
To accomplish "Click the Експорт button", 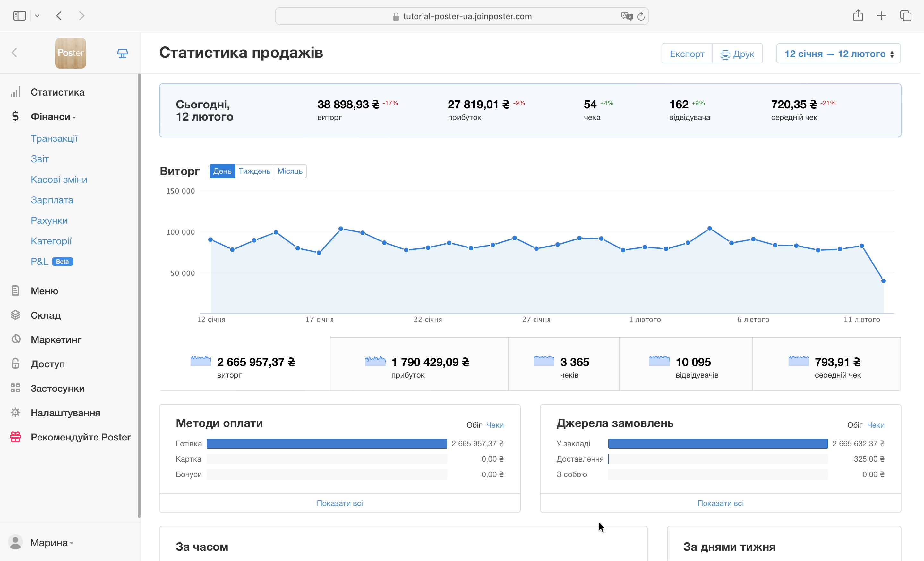I will (x=687, y=54).
